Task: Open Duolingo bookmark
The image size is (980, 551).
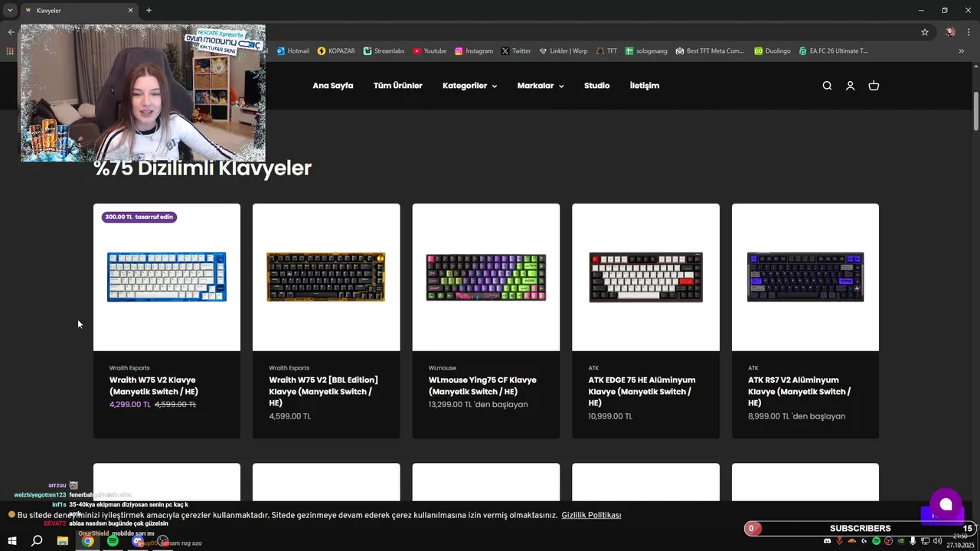Action: point(772,51)
